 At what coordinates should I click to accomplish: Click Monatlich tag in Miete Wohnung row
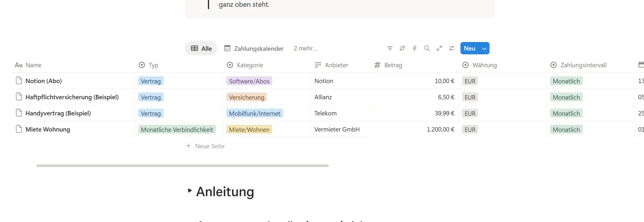tap(566, 129)
